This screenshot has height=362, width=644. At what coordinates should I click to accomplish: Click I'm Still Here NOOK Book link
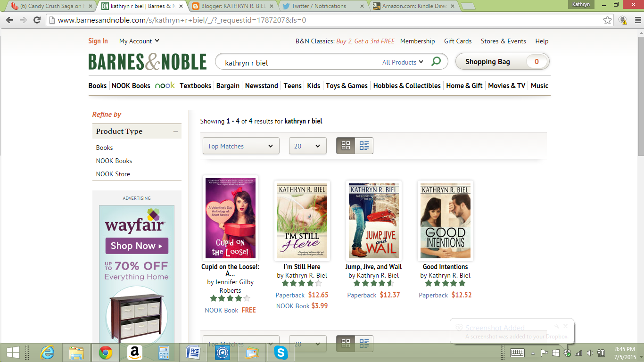click(293, 306)
